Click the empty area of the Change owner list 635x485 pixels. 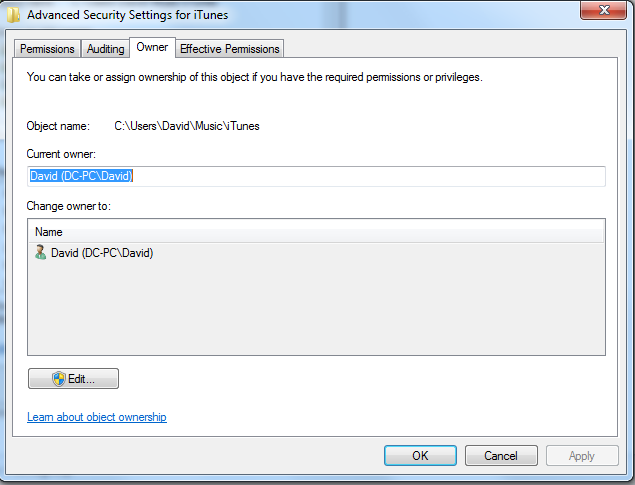point(316,310)
